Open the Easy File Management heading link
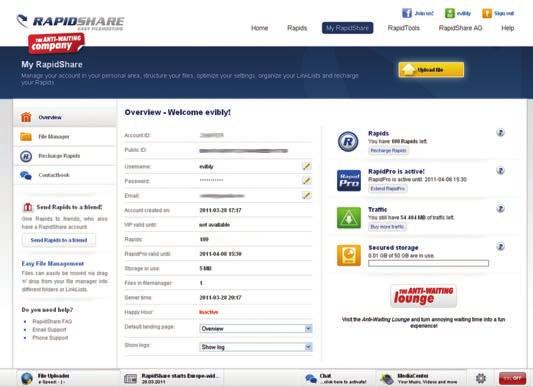The width and height of the screenshot is (533, 387). (53, 264)
